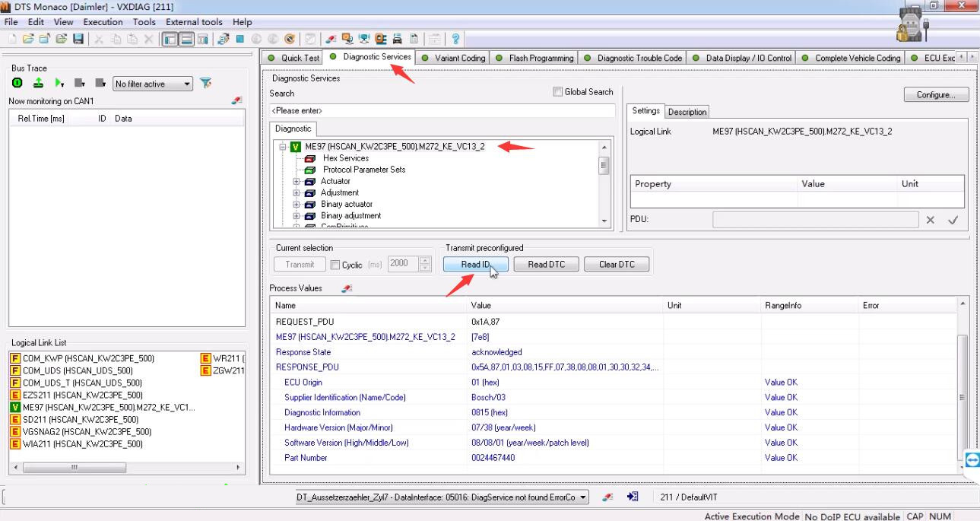Toggle the Cyclic checkbox
980x521 pixels.
pos(335,265)
